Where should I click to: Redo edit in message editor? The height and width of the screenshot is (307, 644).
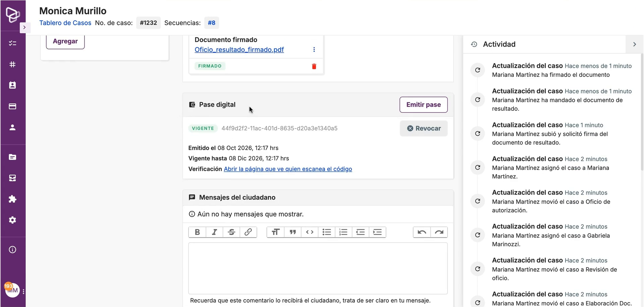[x=439, y=232]
